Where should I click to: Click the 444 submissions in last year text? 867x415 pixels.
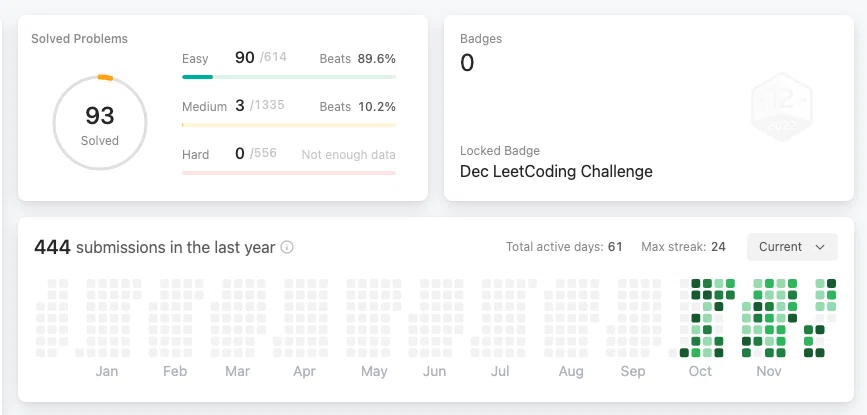(155, 247)
